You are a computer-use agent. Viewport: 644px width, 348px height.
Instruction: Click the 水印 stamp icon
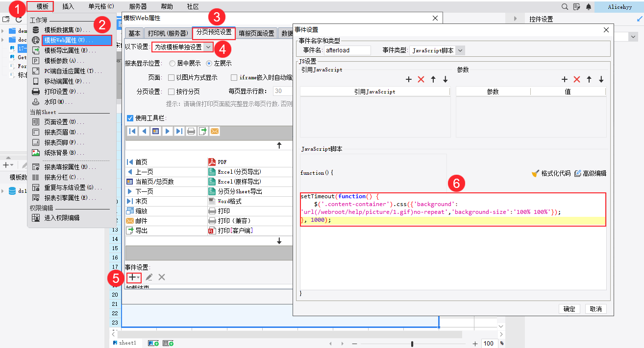tap(36, 102)
